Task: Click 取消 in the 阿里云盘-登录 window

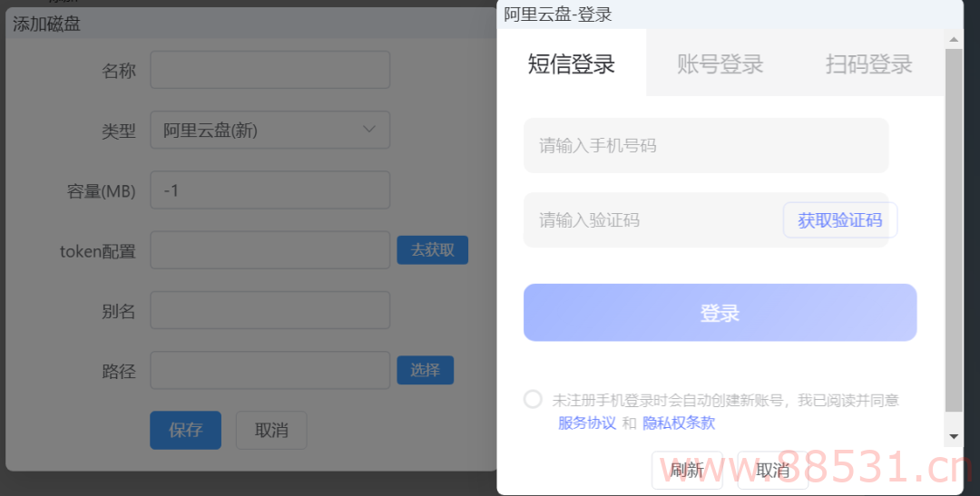Action: [773, 470]
